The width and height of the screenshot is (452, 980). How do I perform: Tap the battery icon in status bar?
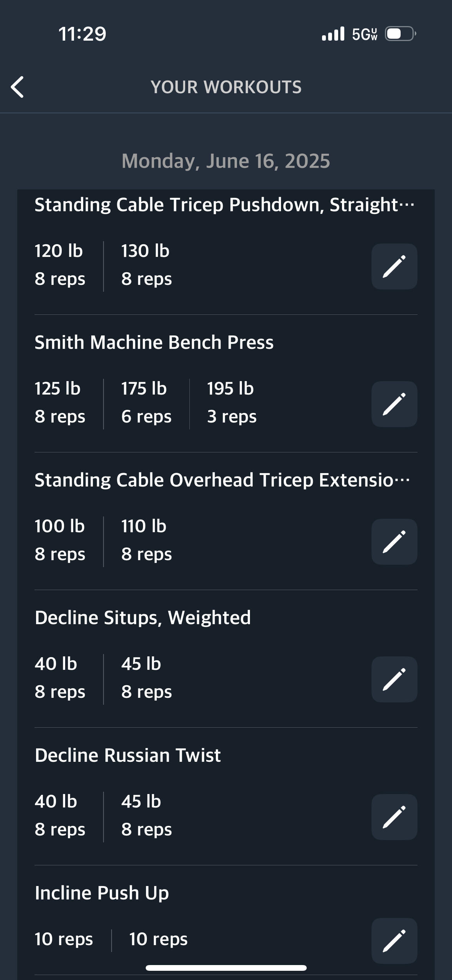point(400,34)
